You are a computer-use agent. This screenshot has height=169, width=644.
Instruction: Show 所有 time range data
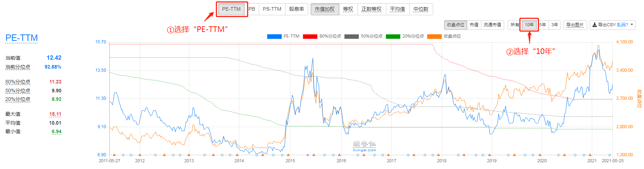[x=515, y=25]
